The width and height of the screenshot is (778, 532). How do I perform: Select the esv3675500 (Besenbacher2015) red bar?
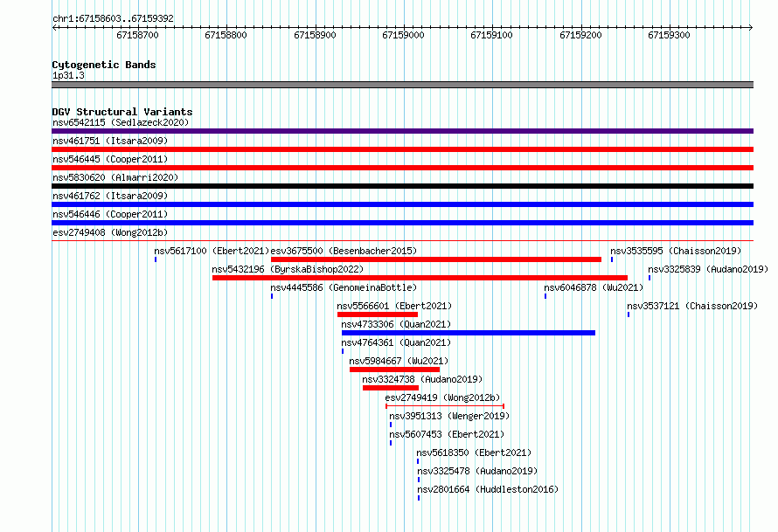click(x=436, y=259)
